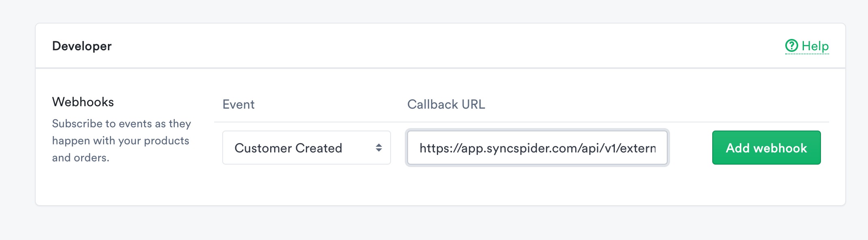The image size is (868, 240).
Task: Open the Customer Created event dropdown
Action: (307, 148)
